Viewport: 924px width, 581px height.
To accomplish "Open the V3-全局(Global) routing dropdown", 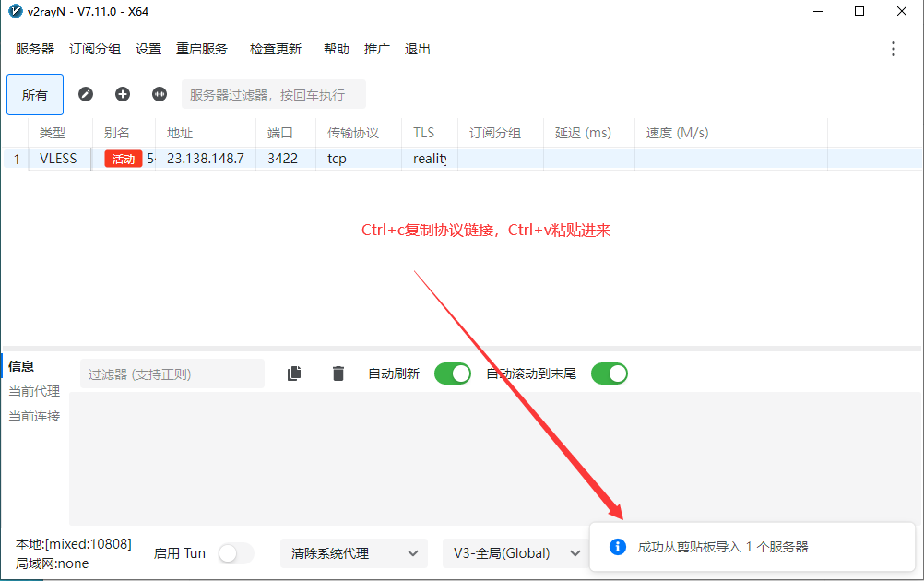I will pos(516,552).
